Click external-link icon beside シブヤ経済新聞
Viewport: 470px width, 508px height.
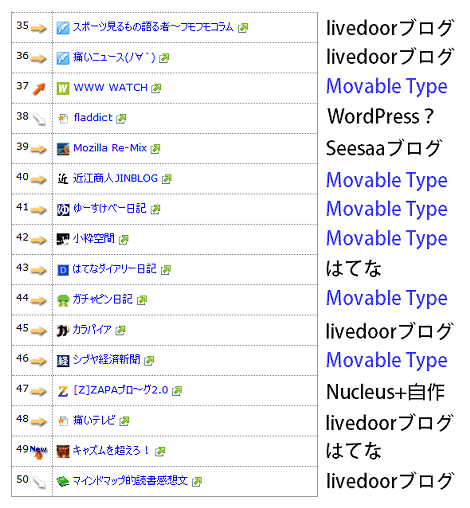149,361
